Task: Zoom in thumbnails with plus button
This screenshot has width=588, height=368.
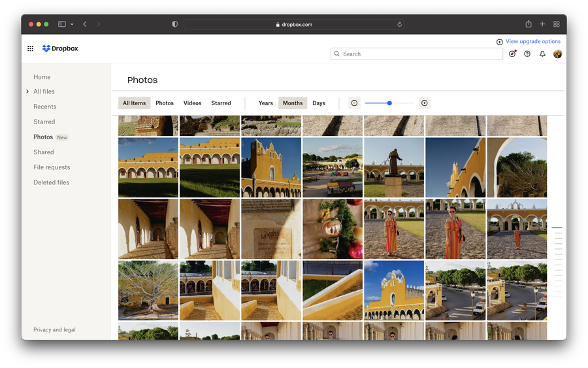Action: tap(425, 103)
